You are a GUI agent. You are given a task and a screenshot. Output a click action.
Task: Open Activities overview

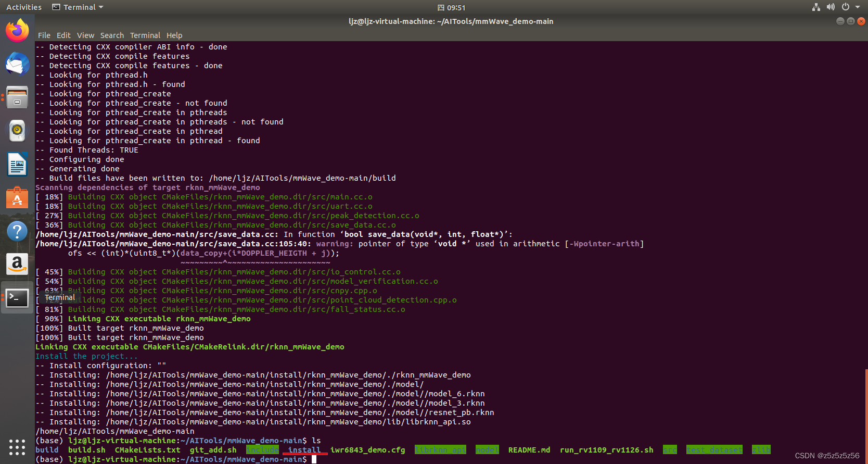[24, 7]
